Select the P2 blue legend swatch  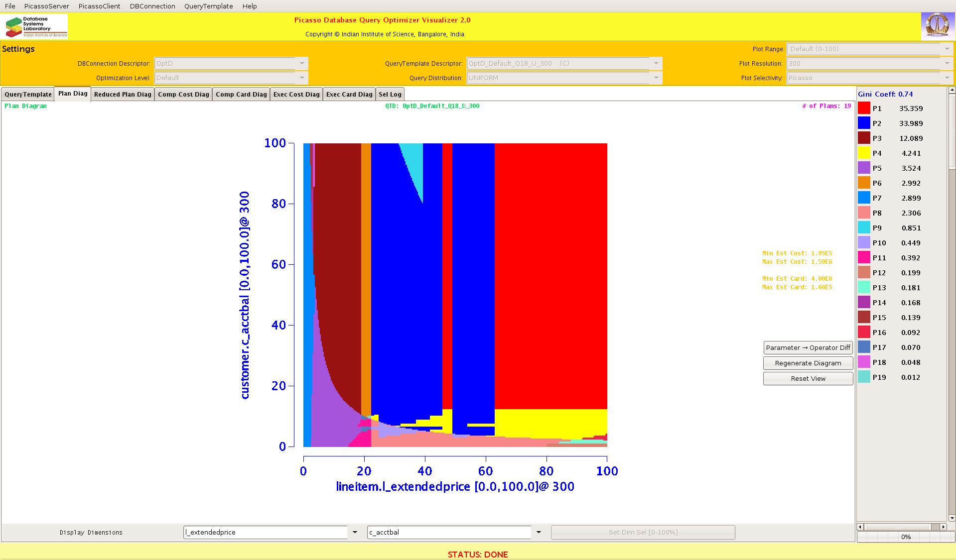pyautogui.click(x=864, y=123)
